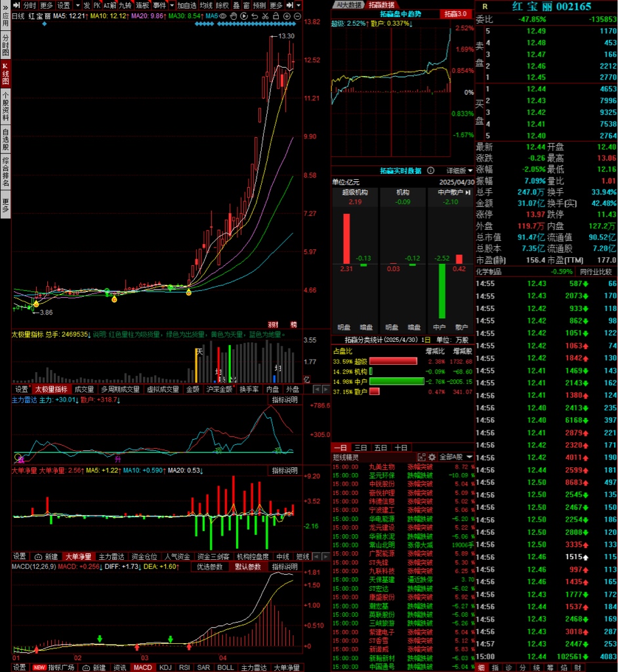This screenshot has height=672, width=618.
Task: Zoom in with the plus circle icon
Action: [x=287, y=16]
